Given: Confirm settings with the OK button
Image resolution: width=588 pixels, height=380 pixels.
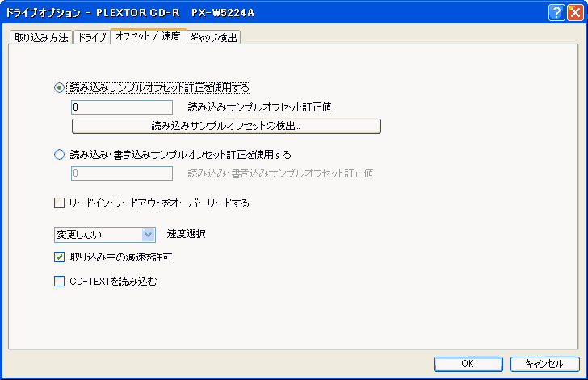Looking at the screenshot, I should [468, 364].
